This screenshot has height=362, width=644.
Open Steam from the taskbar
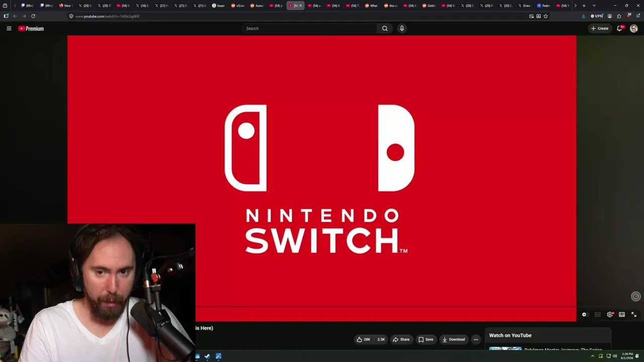point(207,356)
